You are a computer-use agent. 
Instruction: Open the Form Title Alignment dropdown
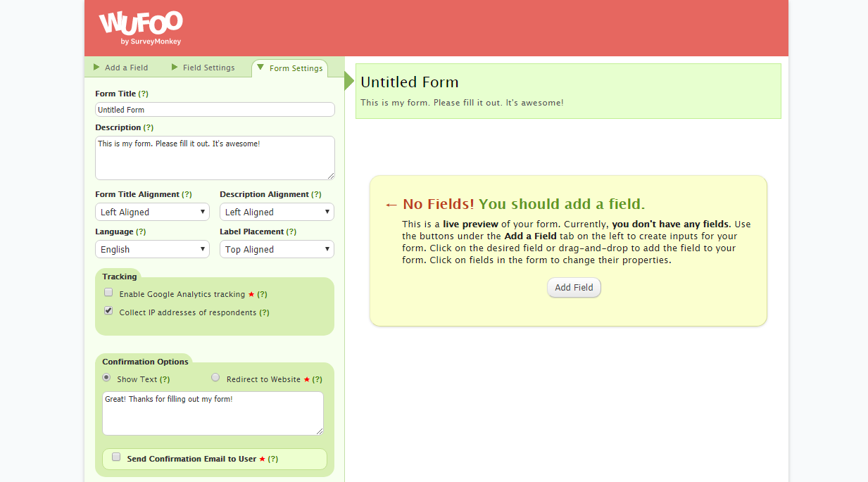[152, 212]
